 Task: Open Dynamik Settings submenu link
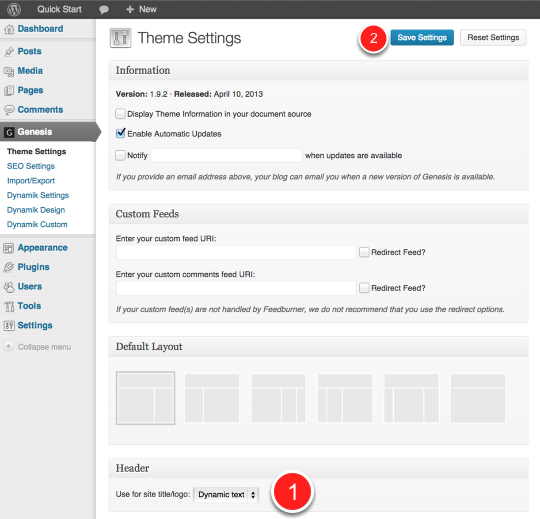point(38,195)
